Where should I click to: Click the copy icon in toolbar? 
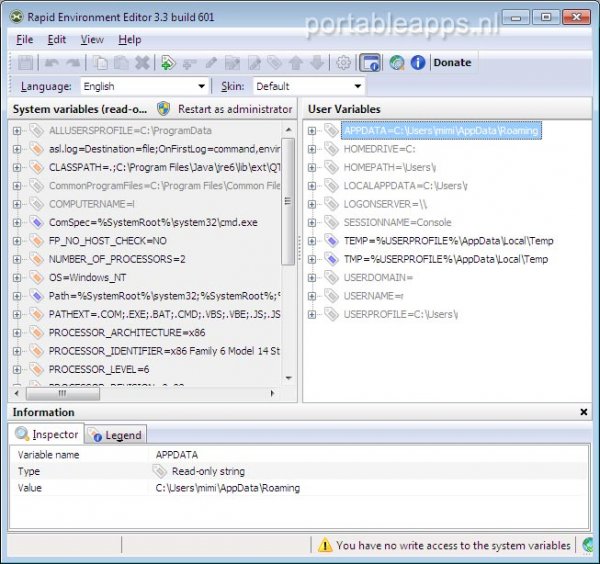[100, 63]
